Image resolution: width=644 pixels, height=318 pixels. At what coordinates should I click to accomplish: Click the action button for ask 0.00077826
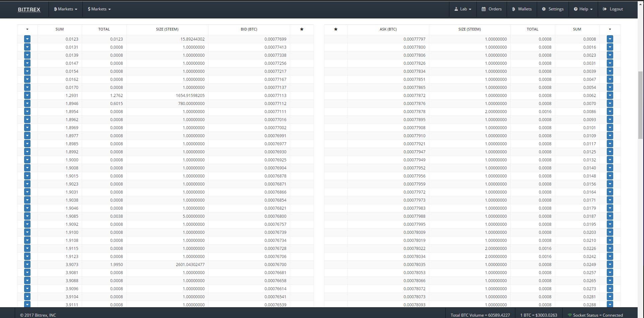pyautogui.click(x=610, y=63)
